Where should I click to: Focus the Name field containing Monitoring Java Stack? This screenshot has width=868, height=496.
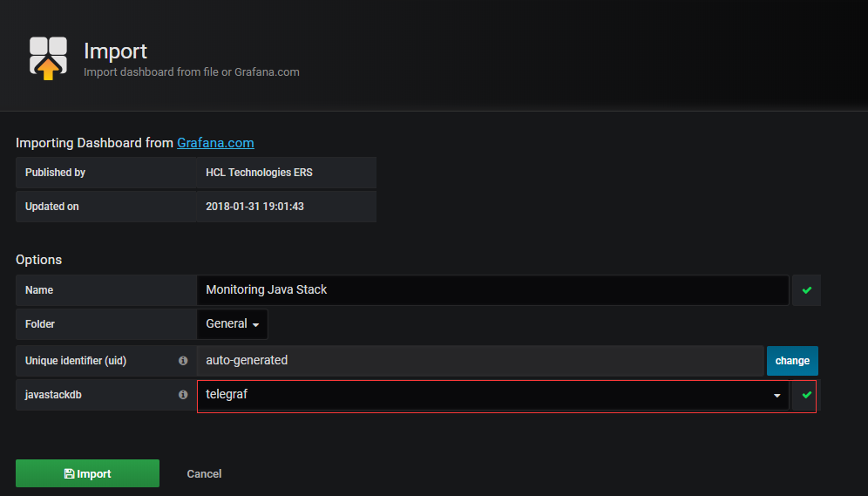coord(492,290)
